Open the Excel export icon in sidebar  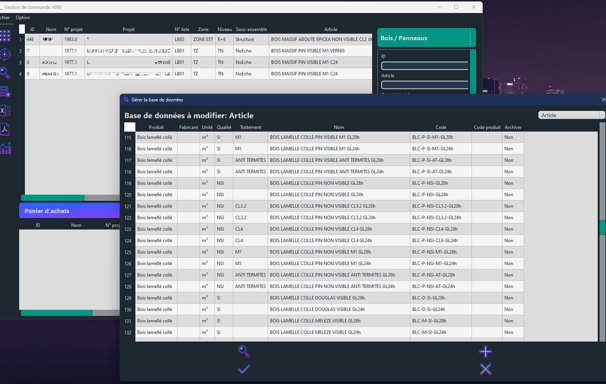click(5, 110)
